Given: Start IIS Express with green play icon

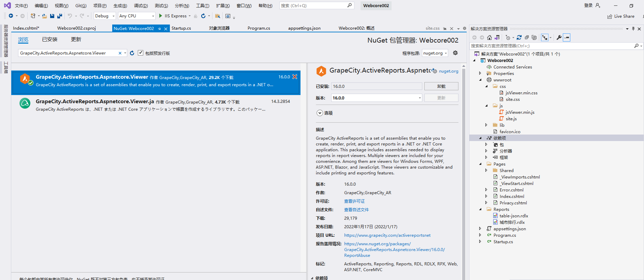Looking at the screenshot, I should [161, 16].
